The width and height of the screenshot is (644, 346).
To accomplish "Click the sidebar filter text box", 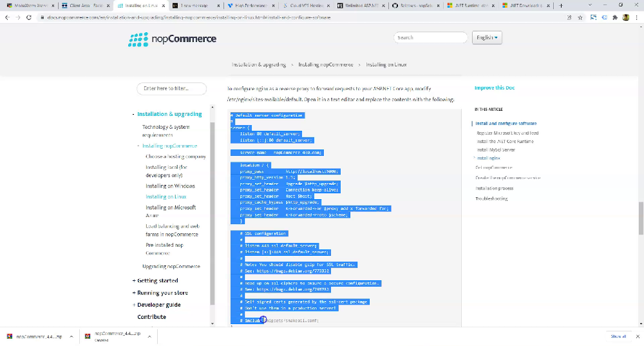I will tap(171, 88).
